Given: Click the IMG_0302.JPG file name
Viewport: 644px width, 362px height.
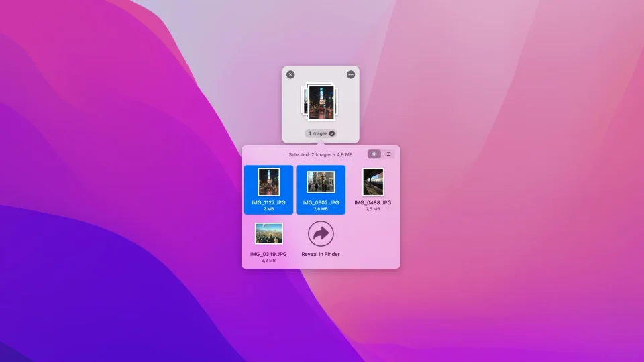Looking at the screenshot, I should (x=321, y=202).
